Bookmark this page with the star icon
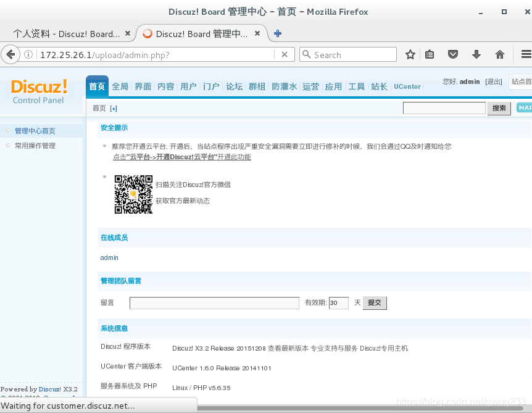 [410, 54]
